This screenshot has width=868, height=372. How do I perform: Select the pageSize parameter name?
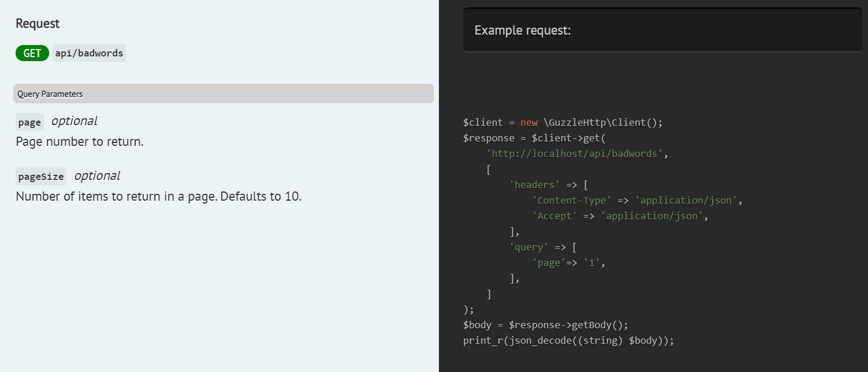[x=40, y=177]
